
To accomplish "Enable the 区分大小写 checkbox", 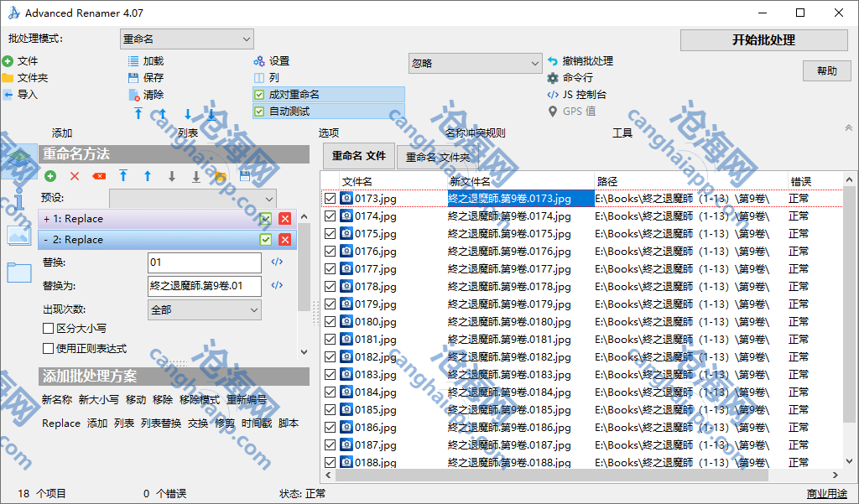I will point(48,329).
